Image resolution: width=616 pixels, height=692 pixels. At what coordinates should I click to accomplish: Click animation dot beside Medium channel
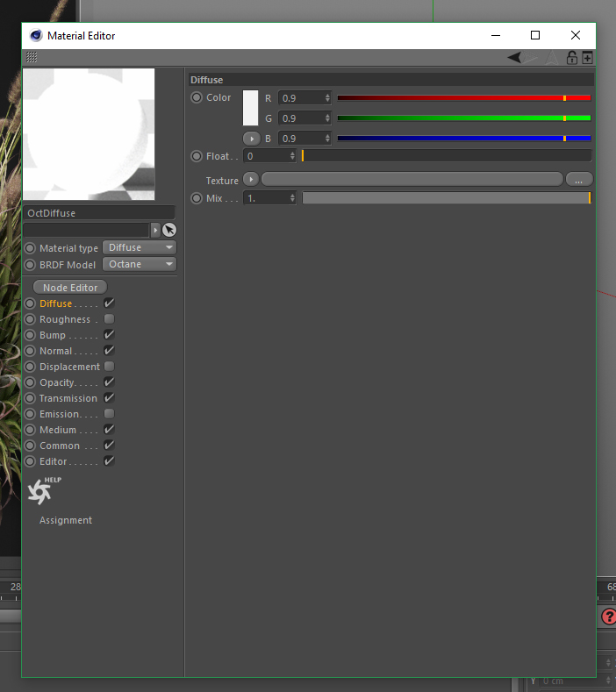pos(30,430)
